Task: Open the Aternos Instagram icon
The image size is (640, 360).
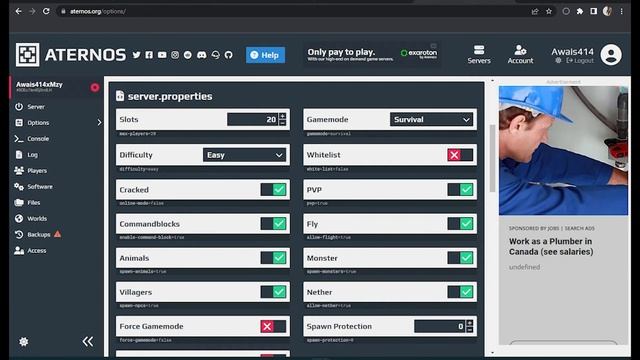Action: pos(175,55)
